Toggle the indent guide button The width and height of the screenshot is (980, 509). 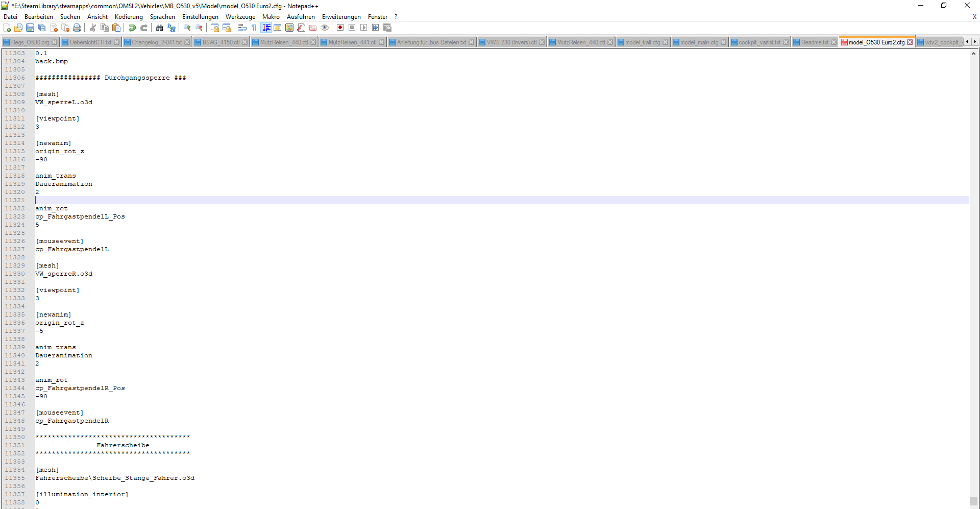click(x=266, y=28)
